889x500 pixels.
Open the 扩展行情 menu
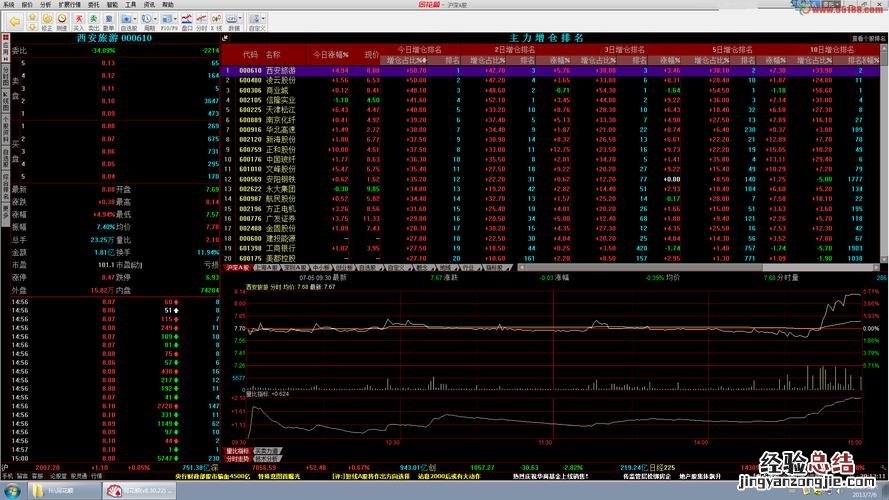pyautogui.click(x=70, y=4)
